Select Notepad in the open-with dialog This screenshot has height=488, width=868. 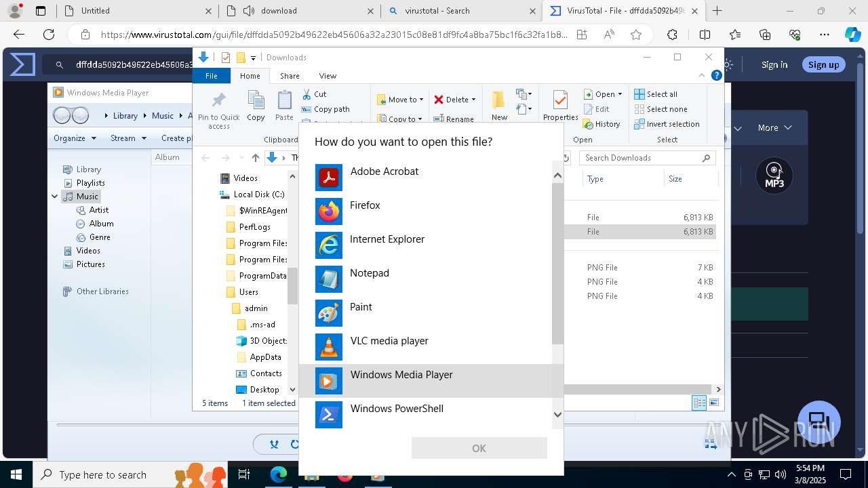(x=425, y=279)
